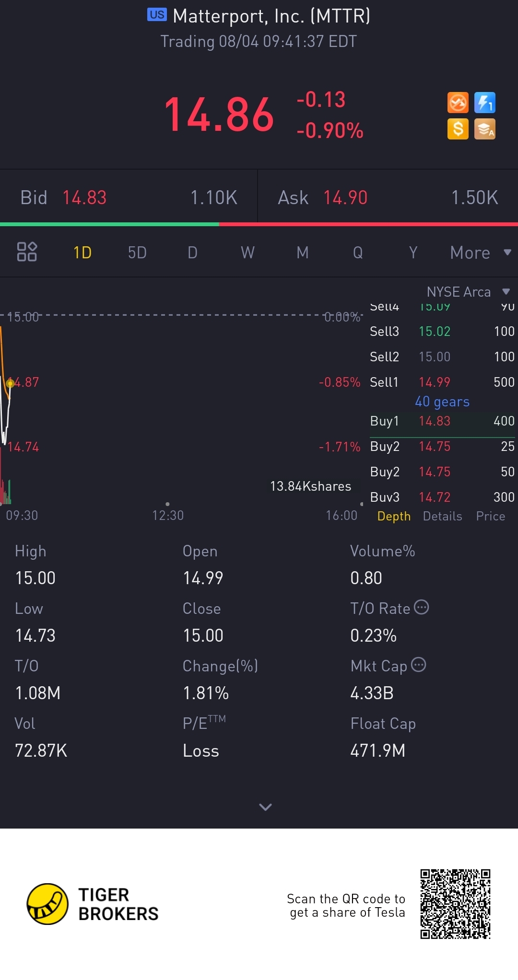Open the NYSE Arca exchange dropdown
The image size is (518, 980).
(x=468, y=292)
